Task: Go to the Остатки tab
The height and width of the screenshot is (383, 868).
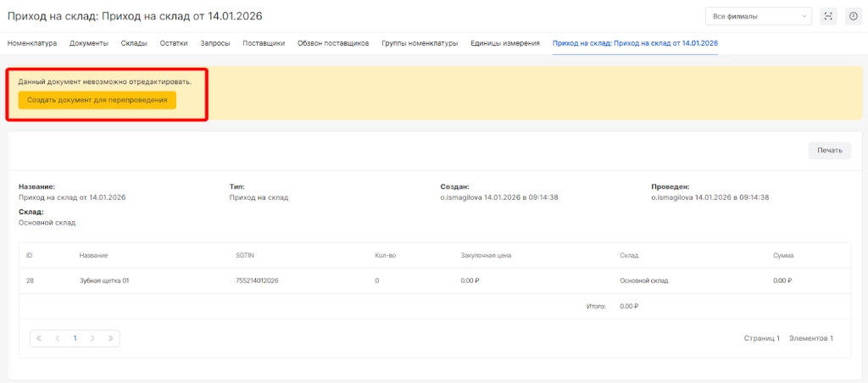Action: pyautogui.click(x=174, y=42)
